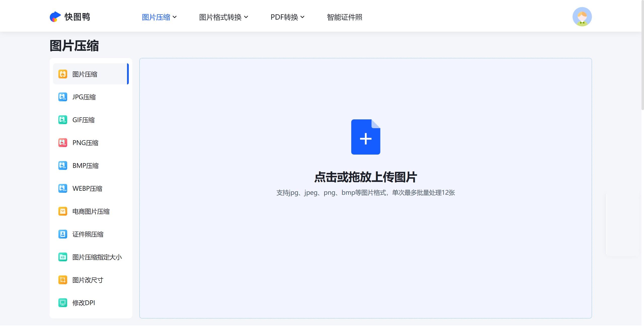644x336 pixels.
Task: Open 修改DPI from the sidebar
Action: click(91, 303)
